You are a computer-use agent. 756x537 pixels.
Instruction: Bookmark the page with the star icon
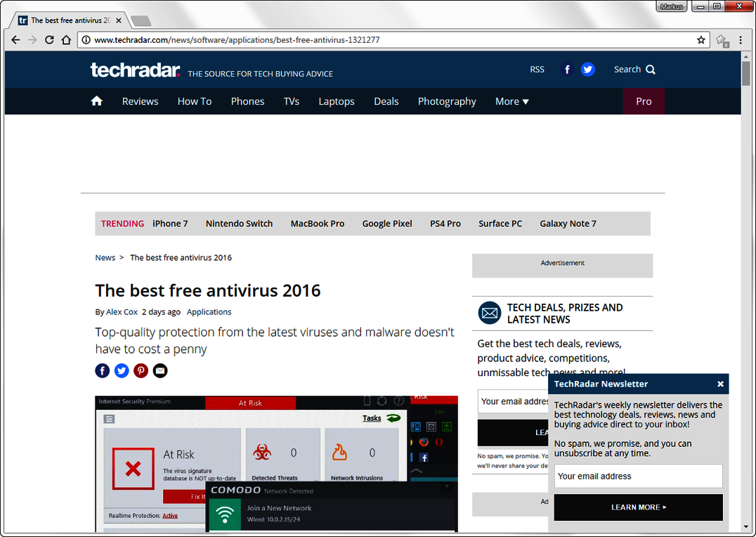click(700, 40)
